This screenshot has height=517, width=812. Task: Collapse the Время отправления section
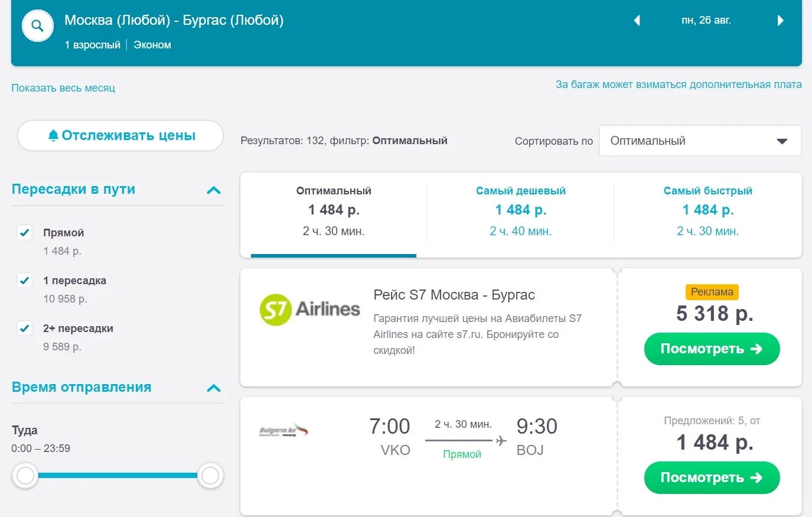click(214, 388)
